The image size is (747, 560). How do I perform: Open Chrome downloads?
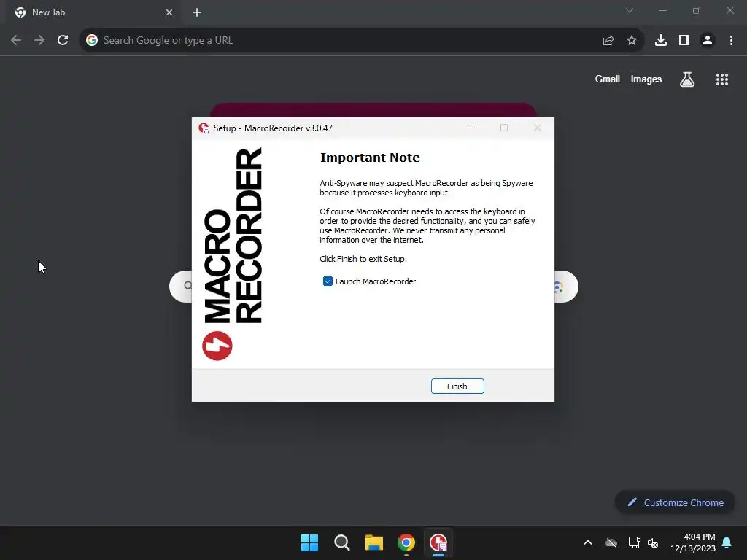[x=661, y=41]
